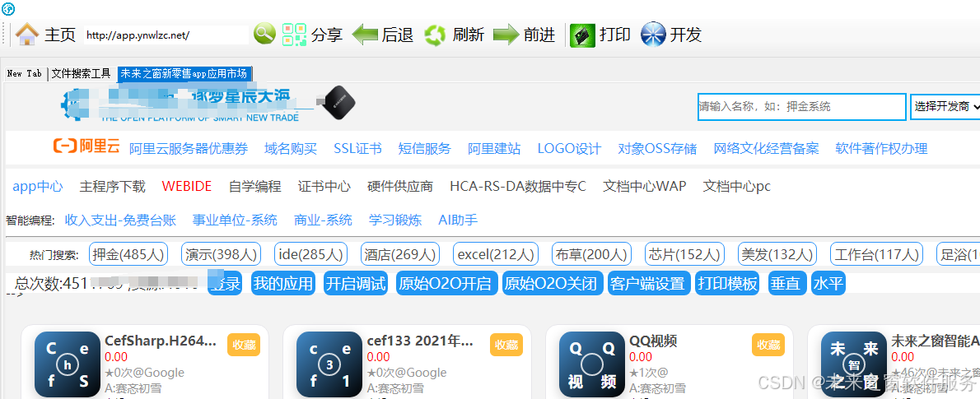Open the QR code share icon
Viewport: 980px width, 399px height.
[x=294, y=35]
